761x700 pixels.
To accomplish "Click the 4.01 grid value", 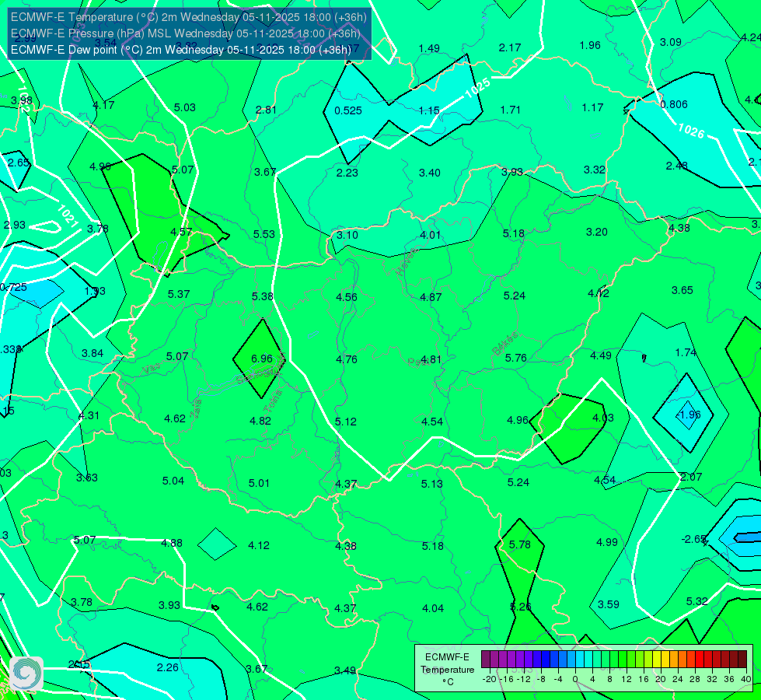I will tap(430, 235).
